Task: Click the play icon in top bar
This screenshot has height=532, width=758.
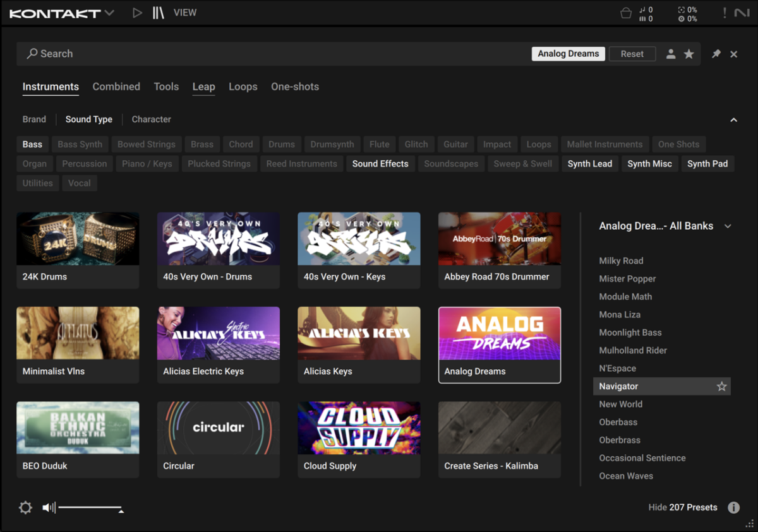Action: click(137, 13)
